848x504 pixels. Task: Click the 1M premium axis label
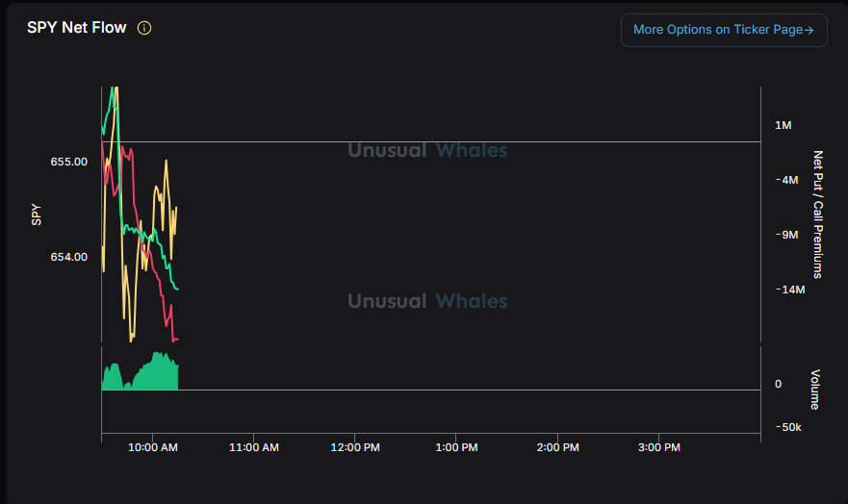pos(784,125)
